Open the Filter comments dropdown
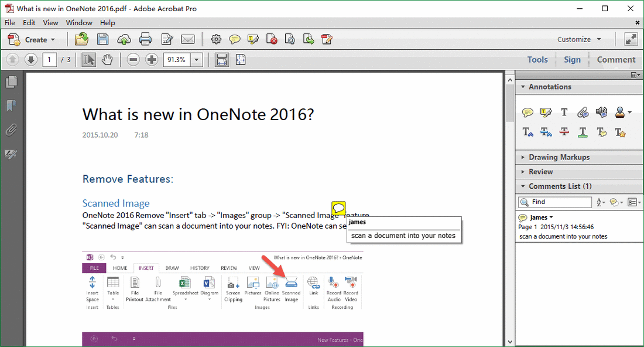The width and height of the screenshot is (644, 347). coord(616,202)
